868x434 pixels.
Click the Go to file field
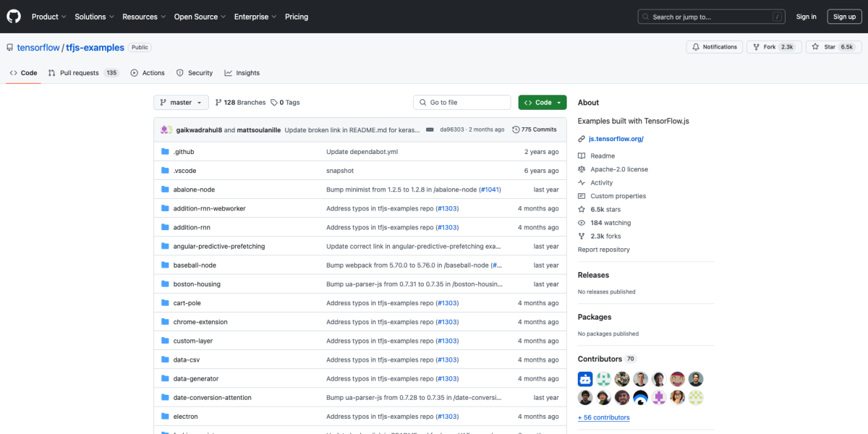(462, 103)
